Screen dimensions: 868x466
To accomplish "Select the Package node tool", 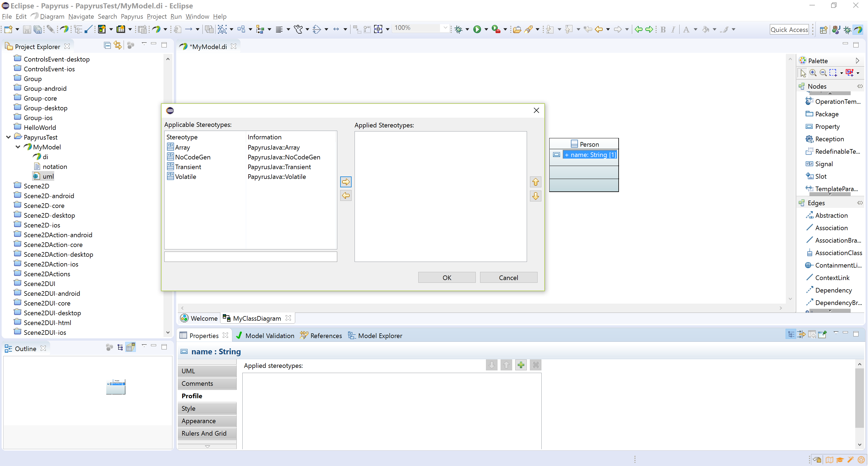I will tap(822, 114).
